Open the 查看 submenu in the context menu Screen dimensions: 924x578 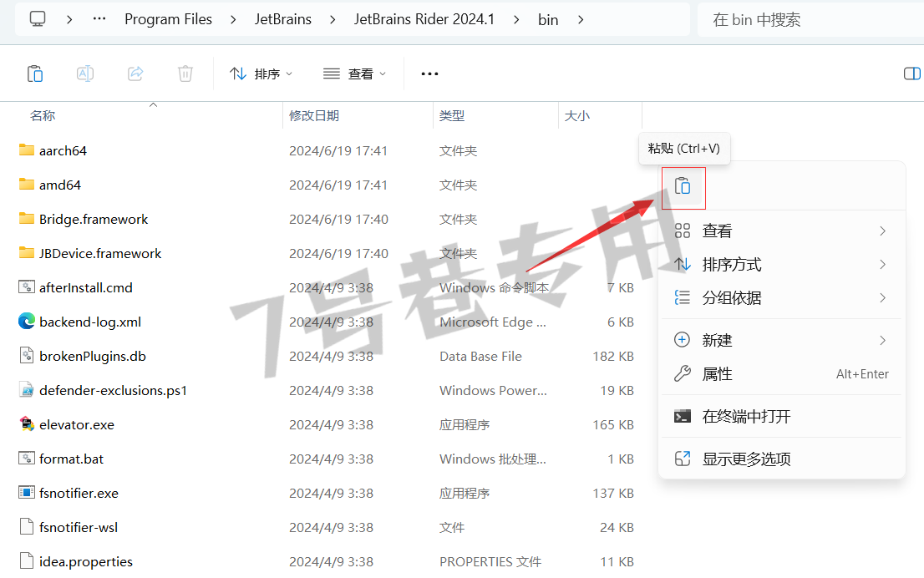782,231
